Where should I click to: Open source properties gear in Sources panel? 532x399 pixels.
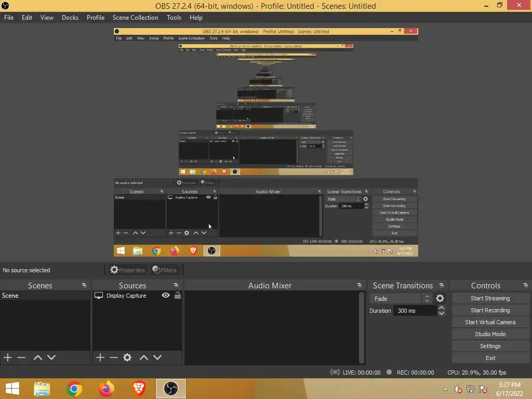[x=127, y=357]
